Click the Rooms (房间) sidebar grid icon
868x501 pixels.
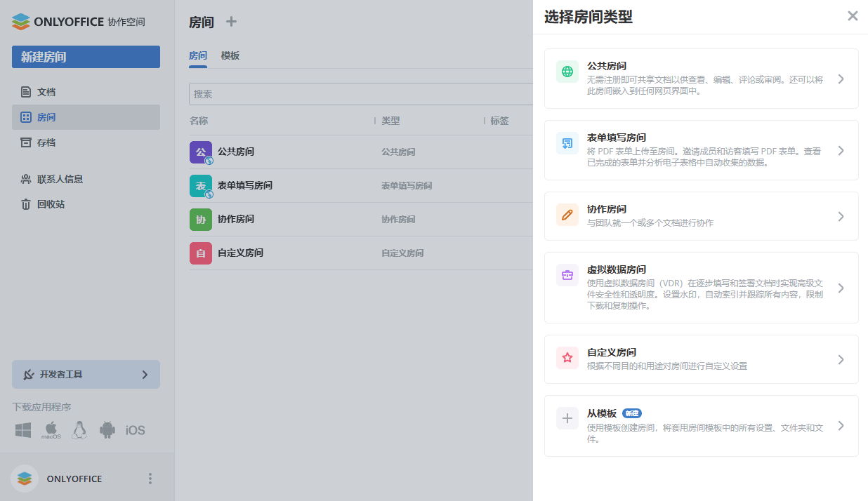point(26,117)
